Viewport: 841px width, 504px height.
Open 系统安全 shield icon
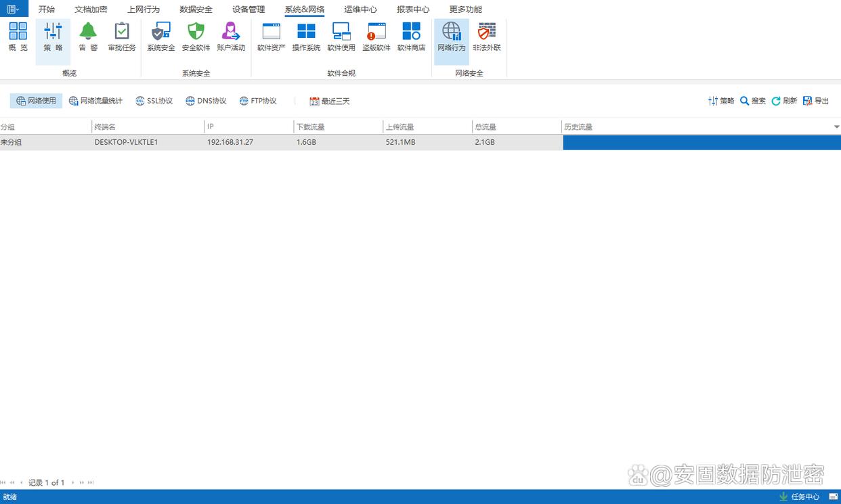[161, 37]
